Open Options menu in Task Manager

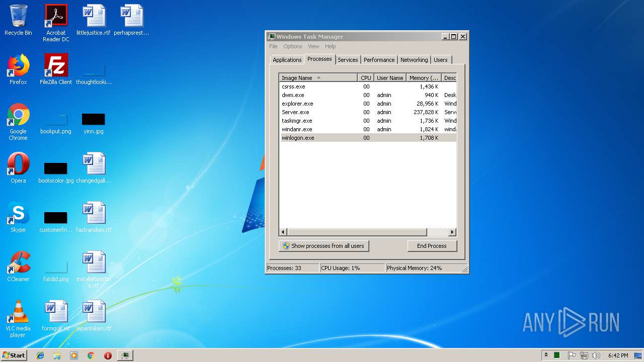292,46
